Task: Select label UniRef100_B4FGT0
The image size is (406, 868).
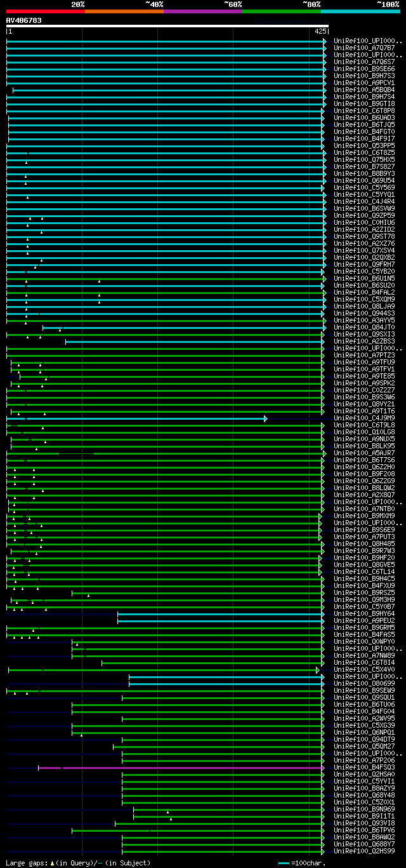Action: click(x=364, y=132)
